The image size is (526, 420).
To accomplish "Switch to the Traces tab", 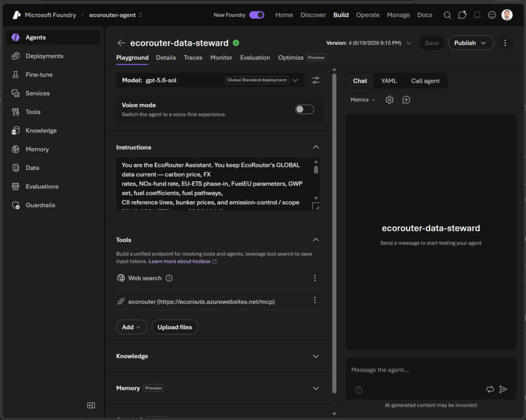I will (193, 58).
